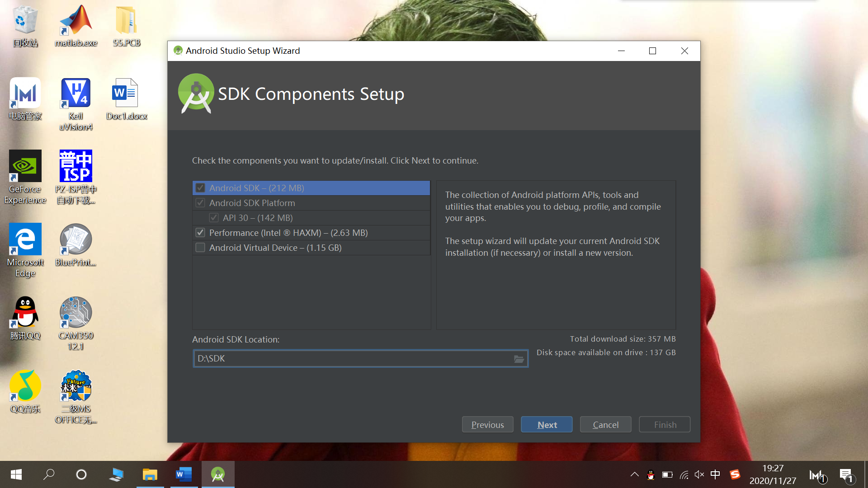Cancel the setup wizard
The image size is (868, 488).
(605, 424)
